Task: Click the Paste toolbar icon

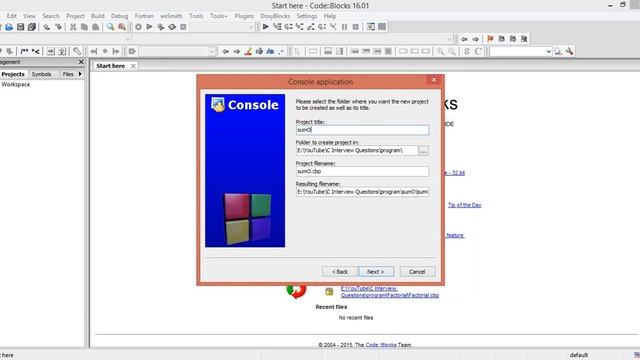Action: 95,27
